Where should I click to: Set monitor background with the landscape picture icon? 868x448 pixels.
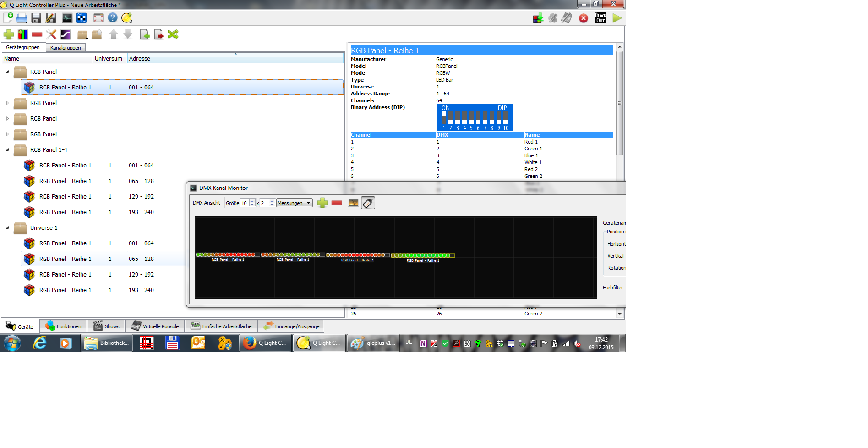[354, 203]
